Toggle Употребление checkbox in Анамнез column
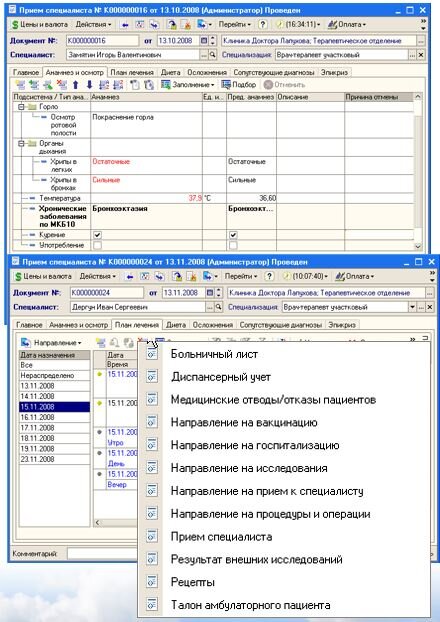440x622 pixels. click(x=97, y=245)
